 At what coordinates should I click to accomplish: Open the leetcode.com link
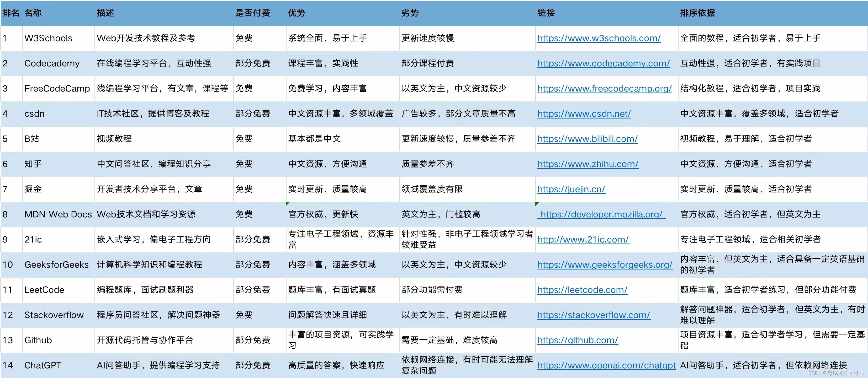(582, 290)
